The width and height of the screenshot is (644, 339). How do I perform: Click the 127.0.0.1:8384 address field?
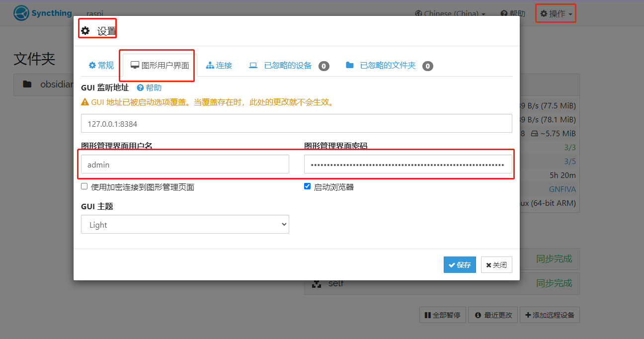[296, 123]
